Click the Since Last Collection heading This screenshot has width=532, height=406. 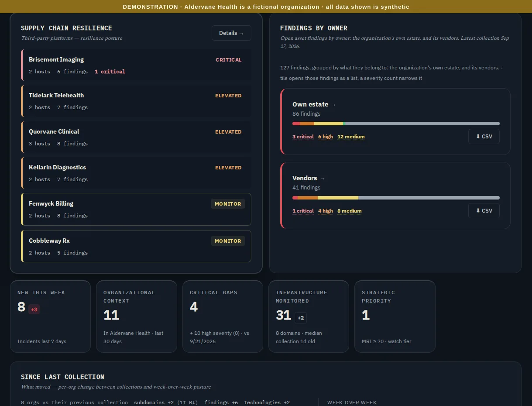coord(62,377)
